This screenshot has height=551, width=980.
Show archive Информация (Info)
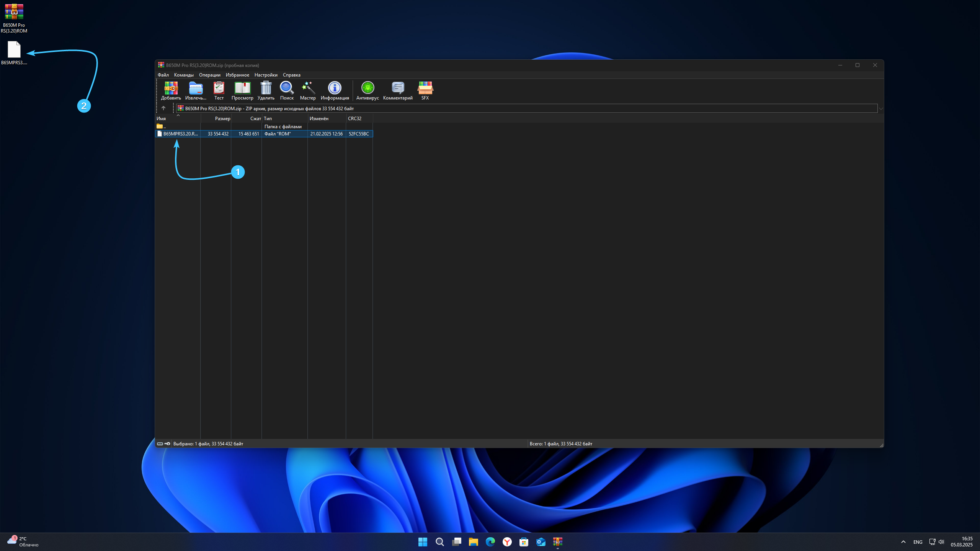(335, 91)
